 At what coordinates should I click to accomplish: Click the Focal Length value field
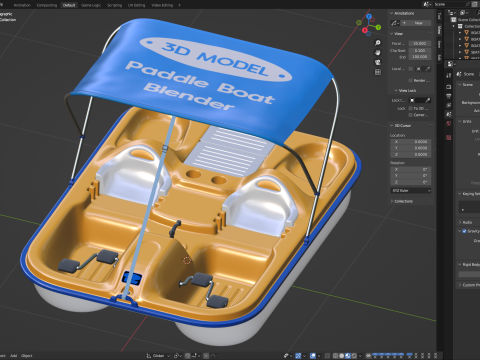(420, 43)
